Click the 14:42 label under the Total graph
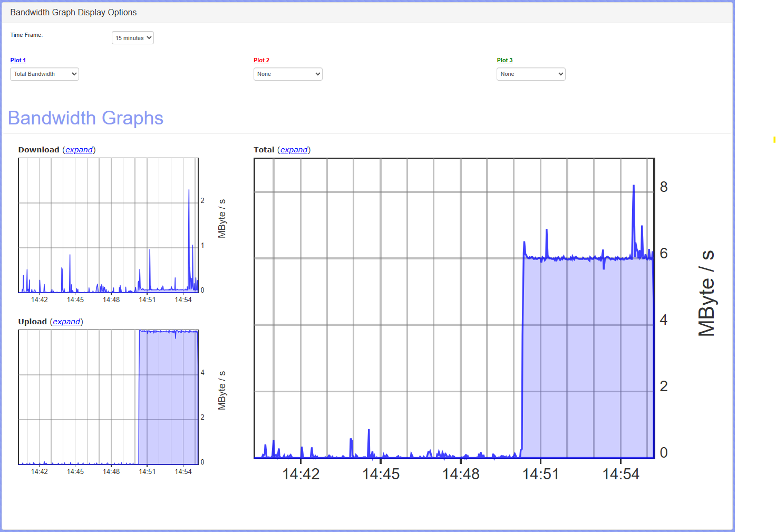 coord(300,474)
